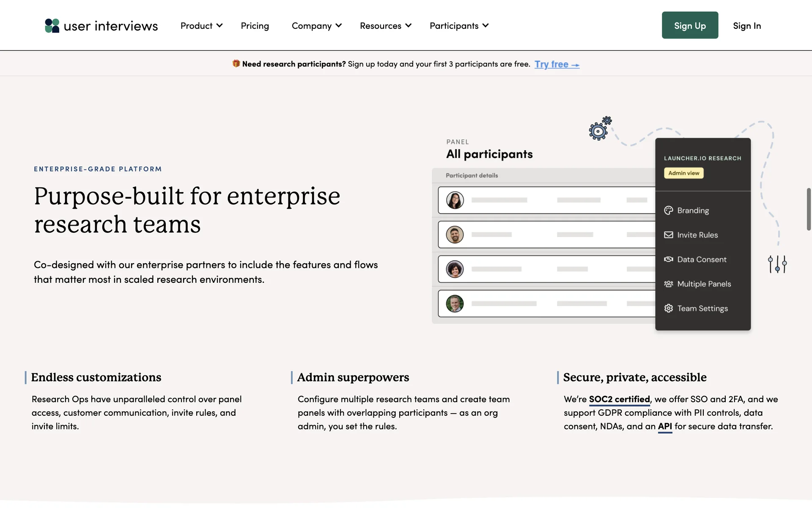This screenshot has height=508, width=812.
Task: Click the Team Settings gear icon
Action: 668,309
